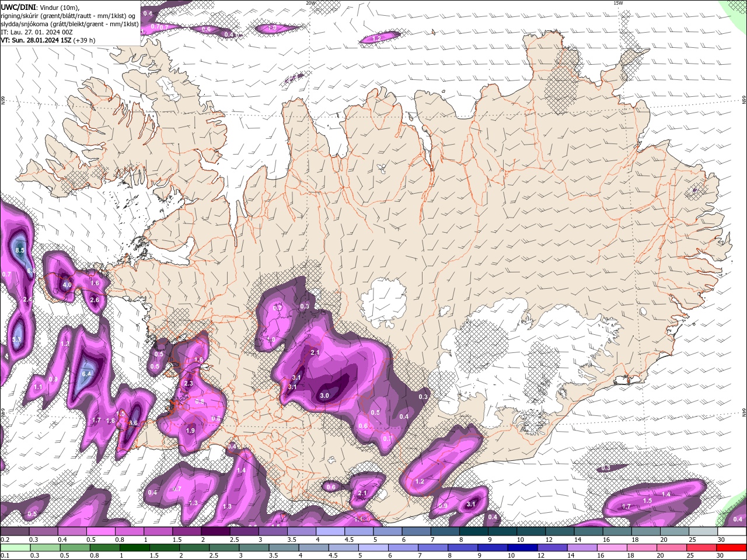The image size is (747, 560).
Task: Click the white swatch at 30 in top legend row
Action: (x=732, y=531)
